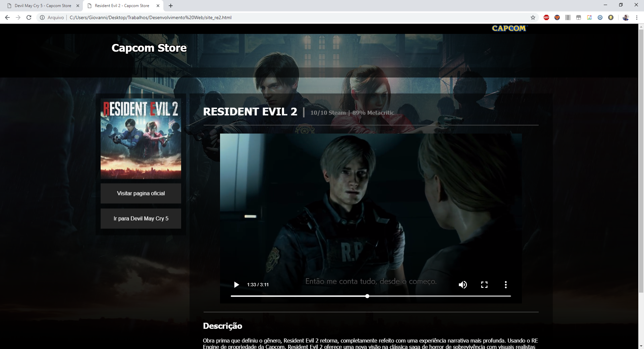Minimize the Chrome browser window
Screen dimensions: 644x349
click(605, 5)
